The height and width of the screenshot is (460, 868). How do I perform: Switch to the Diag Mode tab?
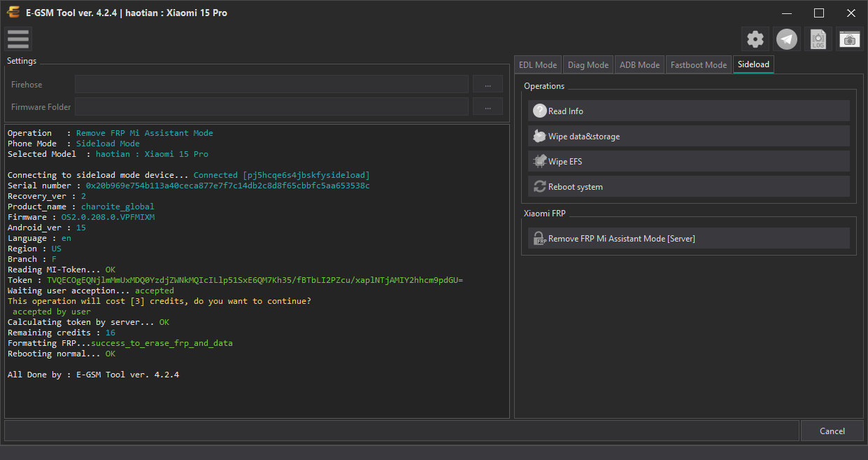click(x=588, y=64)
